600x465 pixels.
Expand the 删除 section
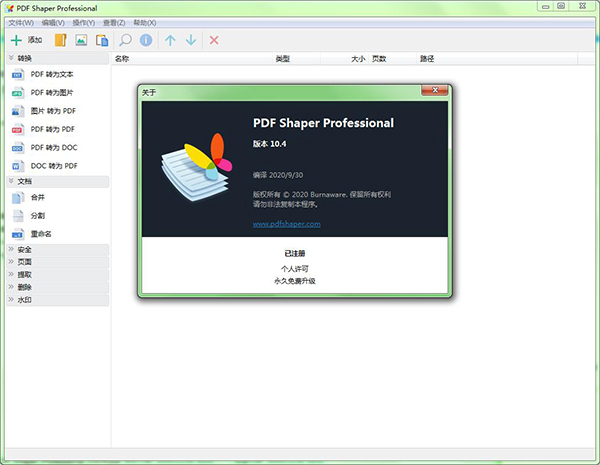(57, 287)
